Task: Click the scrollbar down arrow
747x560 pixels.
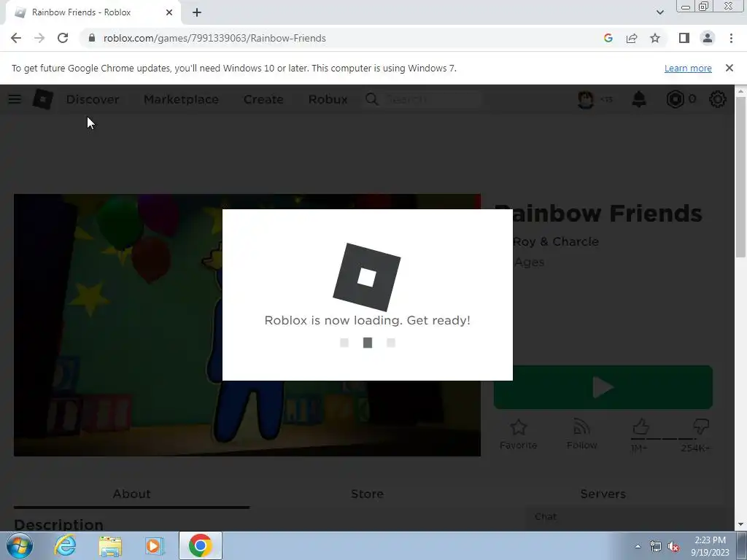Action: (x=740, y=524)
